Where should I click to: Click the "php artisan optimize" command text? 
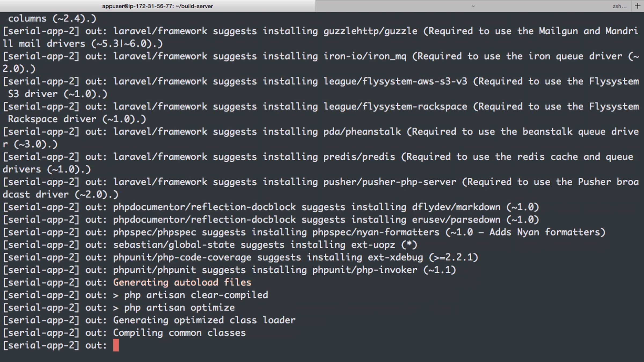click(x=179, y=308)
